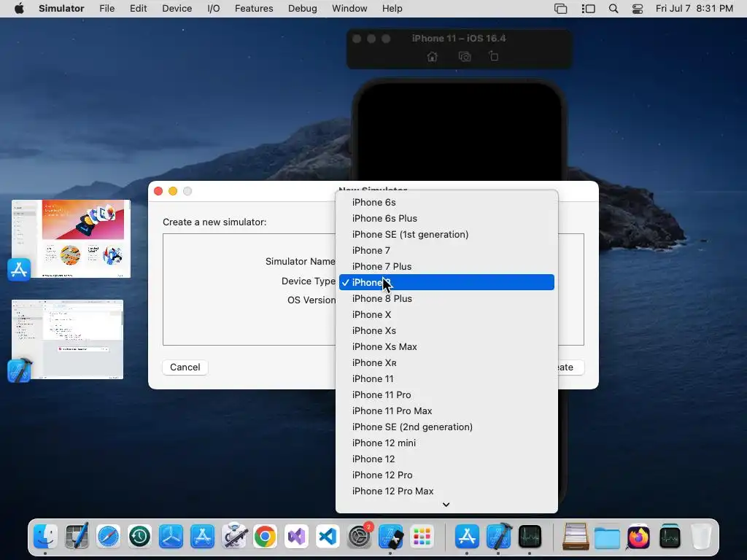Open the Trash in the dock
Image resolution: width=747 pixels, height=560 pixels.
(701, 537)
